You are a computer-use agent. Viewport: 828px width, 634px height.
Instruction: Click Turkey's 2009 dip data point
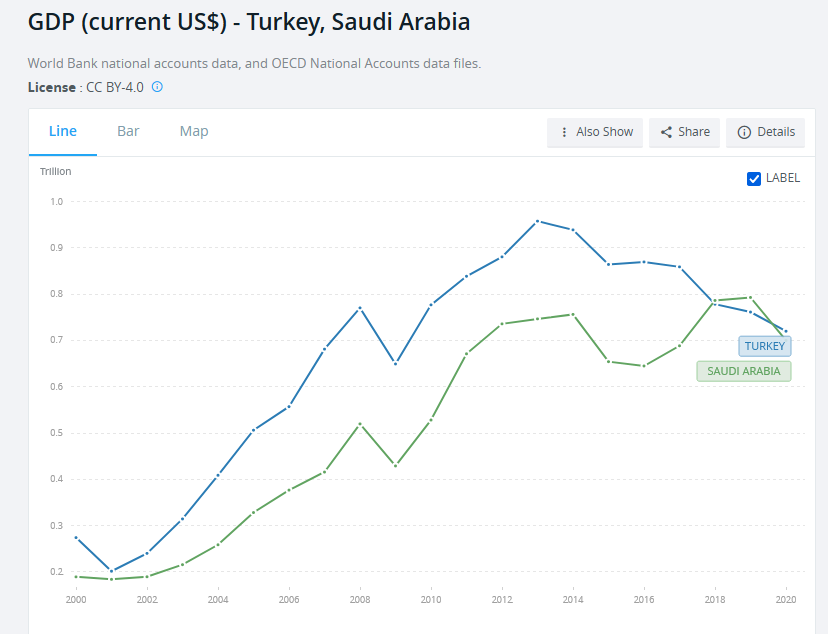tap(395, 363)
